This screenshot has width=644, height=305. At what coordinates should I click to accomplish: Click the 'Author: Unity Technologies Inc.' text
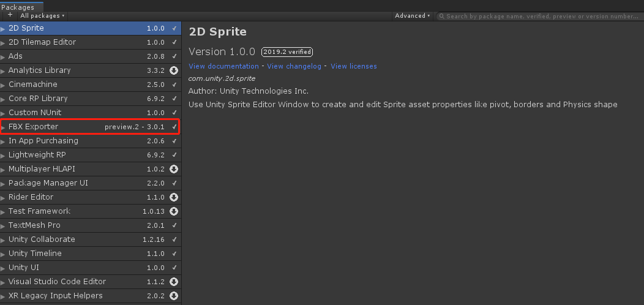pos(249,91)
